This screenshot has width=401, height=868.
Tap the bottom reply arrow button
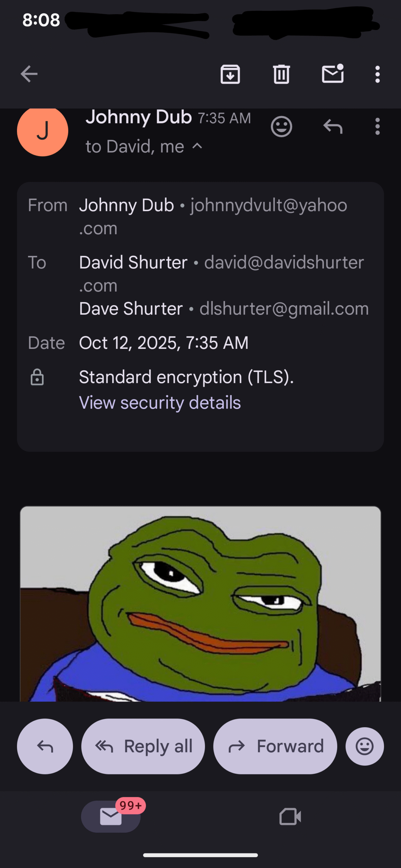(x=45, y=746)
